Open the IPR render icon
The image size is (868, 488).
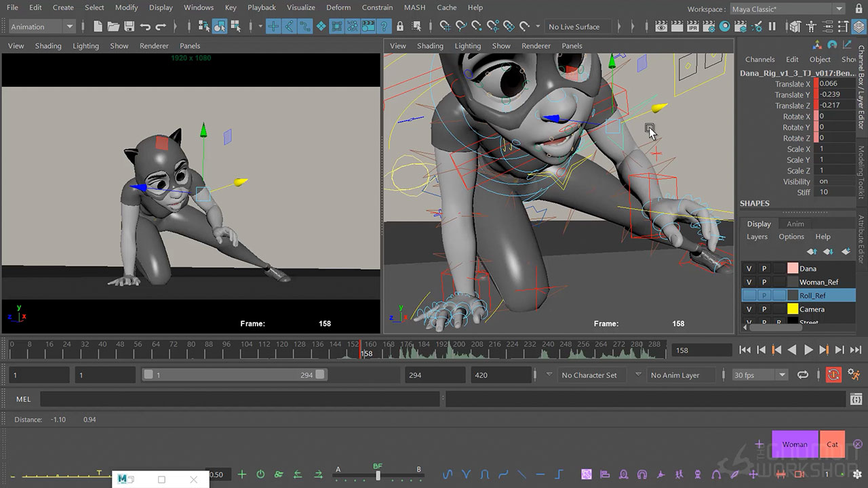pos(694,26)
